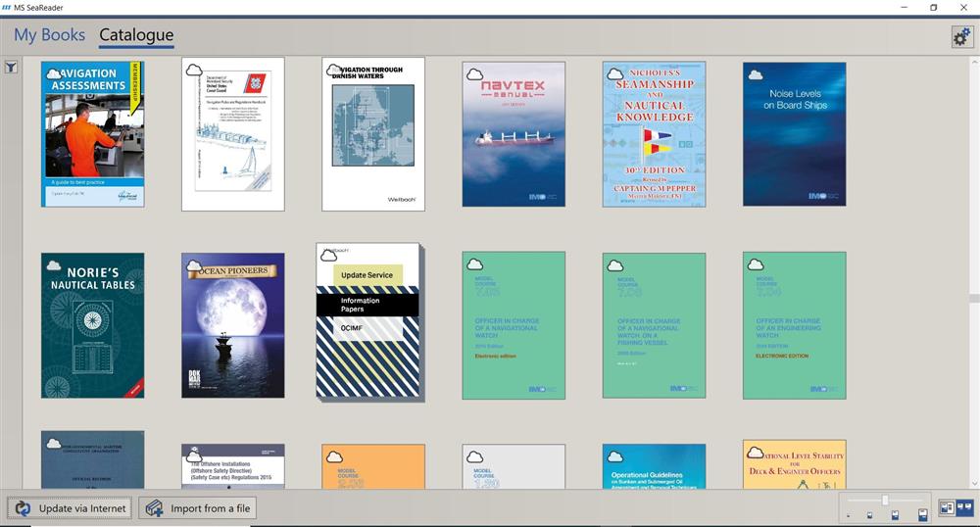Click Import from a file button
This screenshot has width=980, height=527.
point(198,508)
